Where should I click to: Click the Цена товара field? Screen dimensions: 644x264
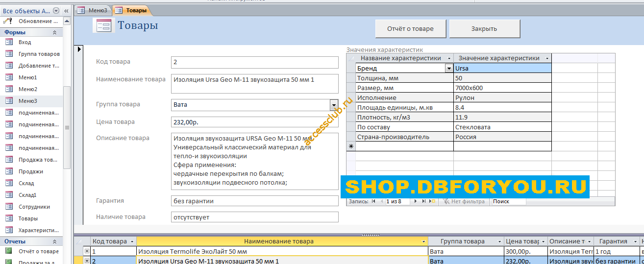click(255, 122)
